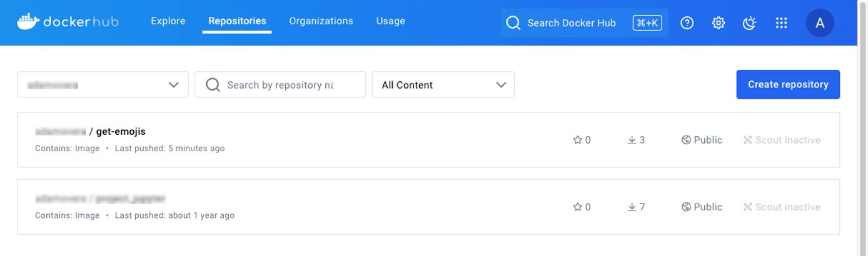Open the Usage tab

(x=391, y=21)
